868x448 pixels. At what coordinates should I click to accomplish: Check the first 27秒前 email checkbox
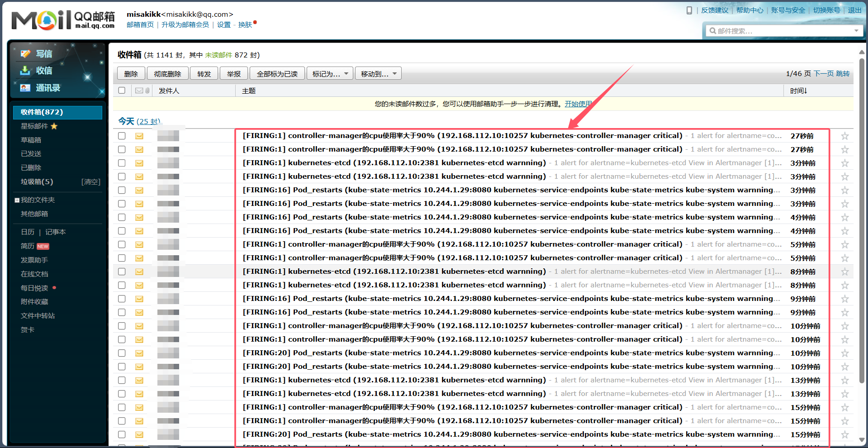(x=122, y=136)
